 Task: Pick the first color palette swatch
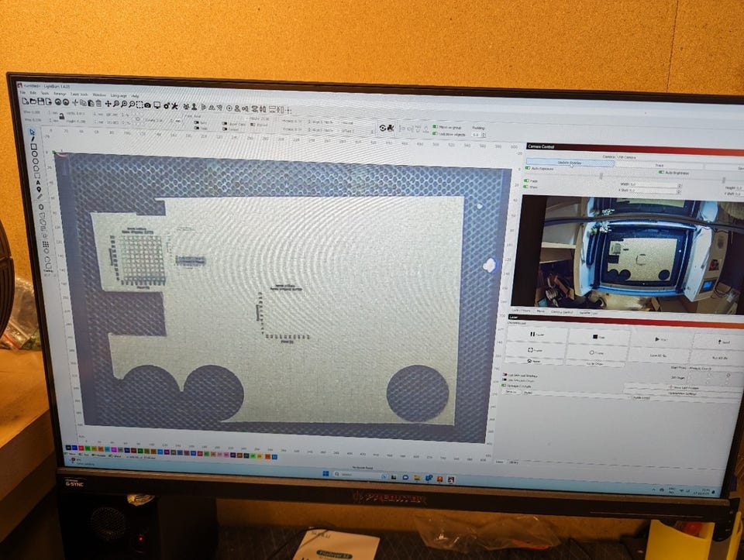[68, 447]
